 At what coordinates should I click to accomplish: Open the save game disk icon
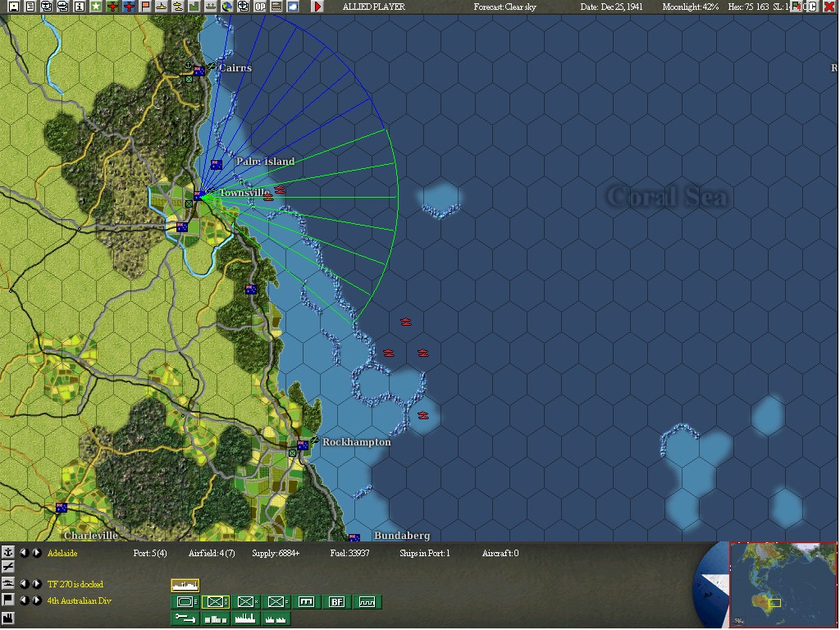(14, 7)
